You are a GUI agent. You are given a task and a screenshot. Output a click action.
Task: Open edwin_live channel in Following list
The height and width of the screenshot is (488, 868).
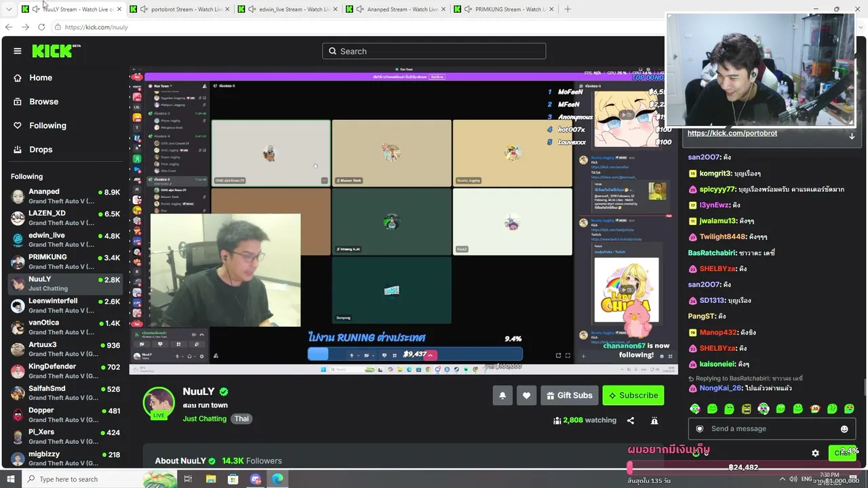(x=65, y=240)
